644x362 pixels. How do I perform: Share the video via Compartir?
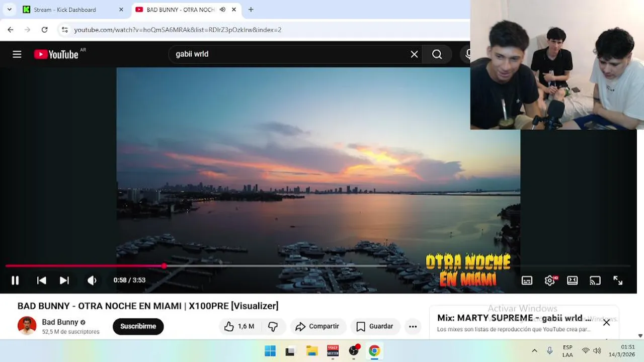[317, 326]
